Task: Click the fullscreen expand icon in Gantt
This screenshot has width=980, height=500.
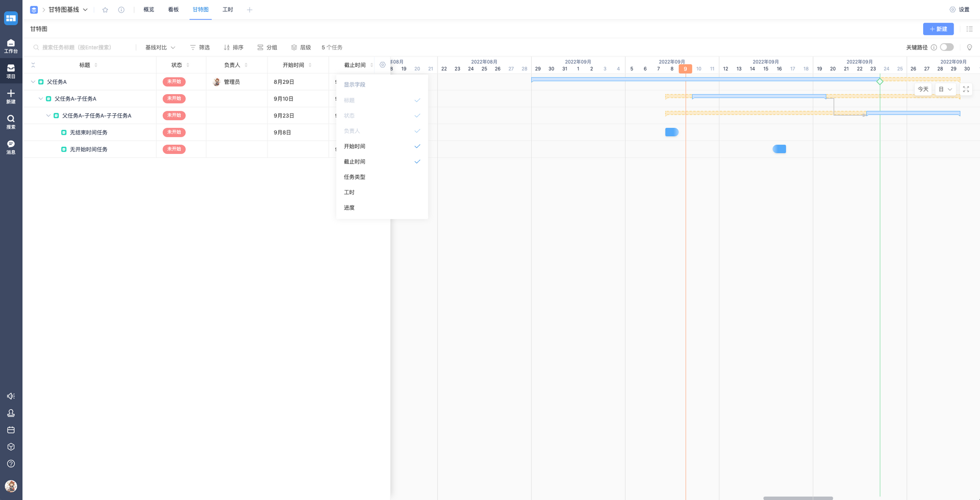Action: pos(966,89)
